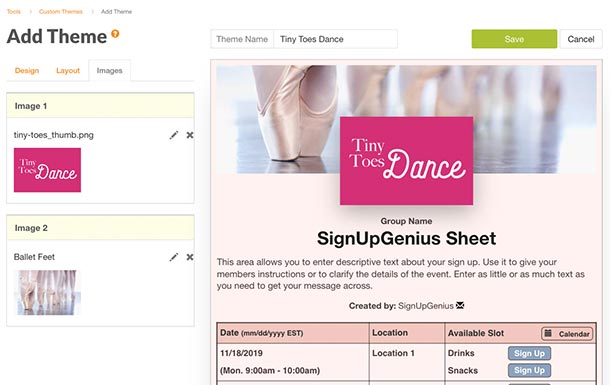Viewport: 610px width, 385px height.
Task: Open the help icon beside Add Theme
Action: click(x=115, y=33)
